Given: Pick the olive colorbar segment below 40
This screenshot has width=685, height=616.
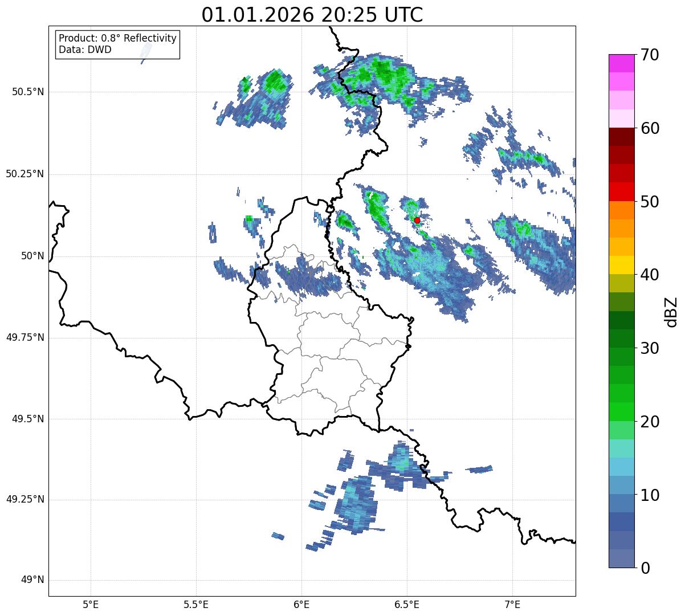Looking at the screenshot, I should pos(621,283).
